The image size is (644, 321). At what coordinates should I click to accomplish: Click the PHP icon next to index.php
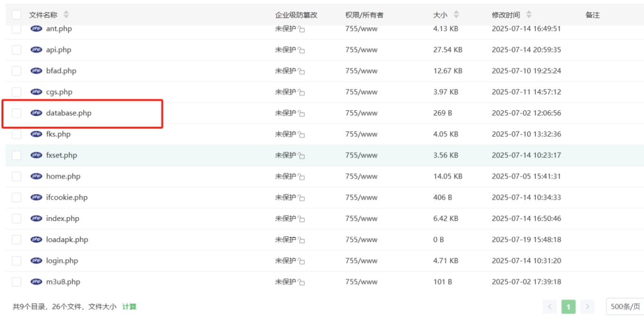pyautogui.click(x=36, y=218)
